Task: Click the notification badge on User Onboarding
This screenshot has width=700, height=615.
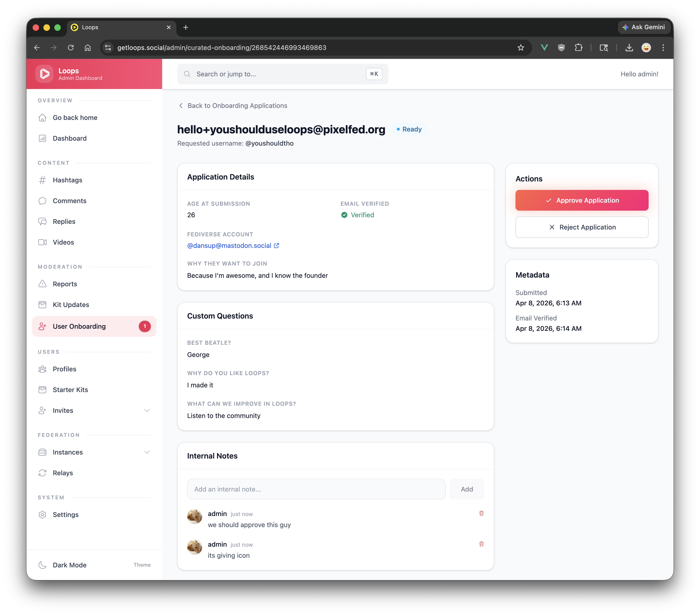Action: pos(144,326)
